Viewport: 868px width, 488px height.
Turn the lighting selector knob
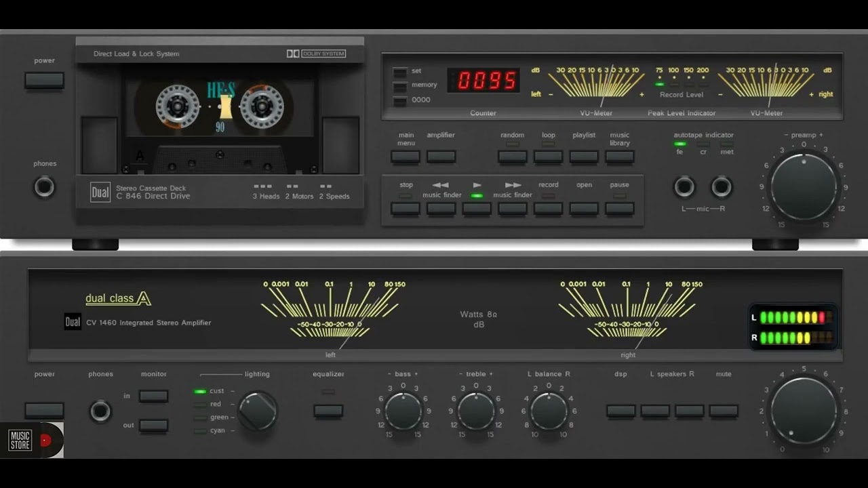tap(258, 411)
